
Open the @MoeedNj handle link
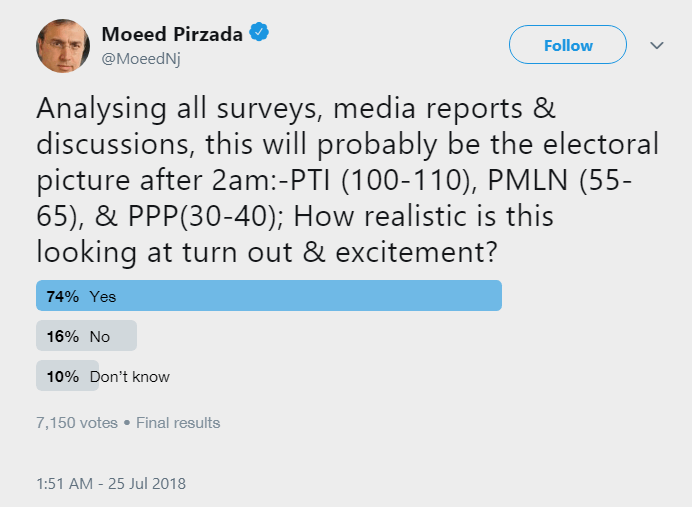click(x=141, y=58)
